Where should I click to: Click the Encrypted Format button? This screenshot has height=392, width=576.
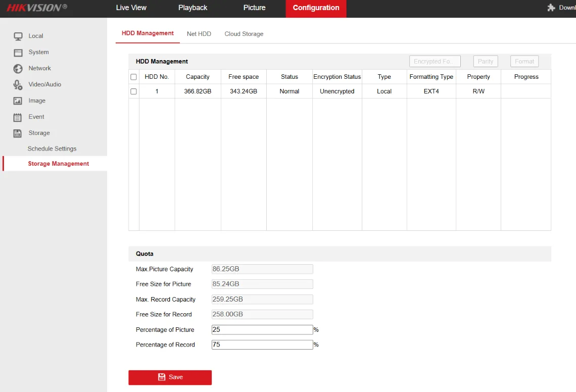coord(435,61)
